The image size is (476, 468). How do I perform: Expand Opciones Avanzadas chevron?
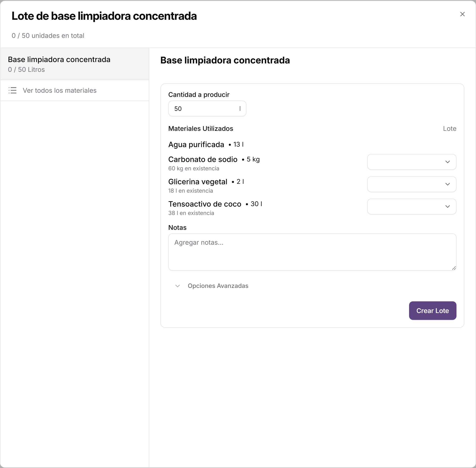[x=178, y=286]
